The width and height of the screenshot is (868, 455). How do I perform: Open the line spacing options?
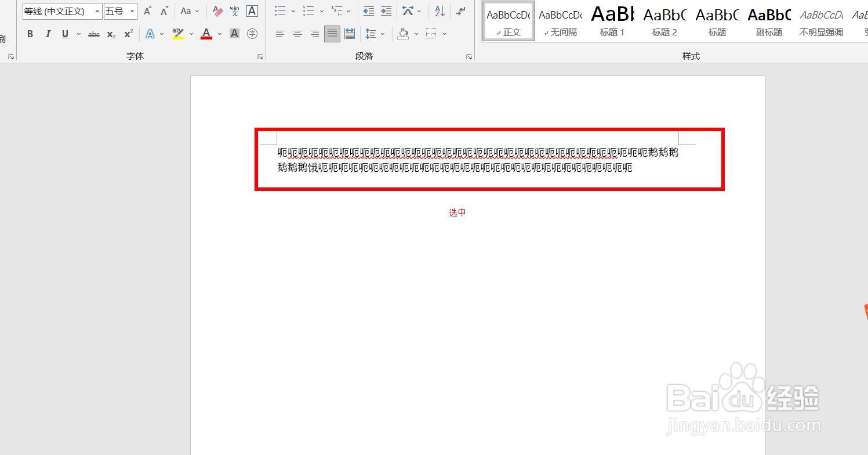click(371, 34)
